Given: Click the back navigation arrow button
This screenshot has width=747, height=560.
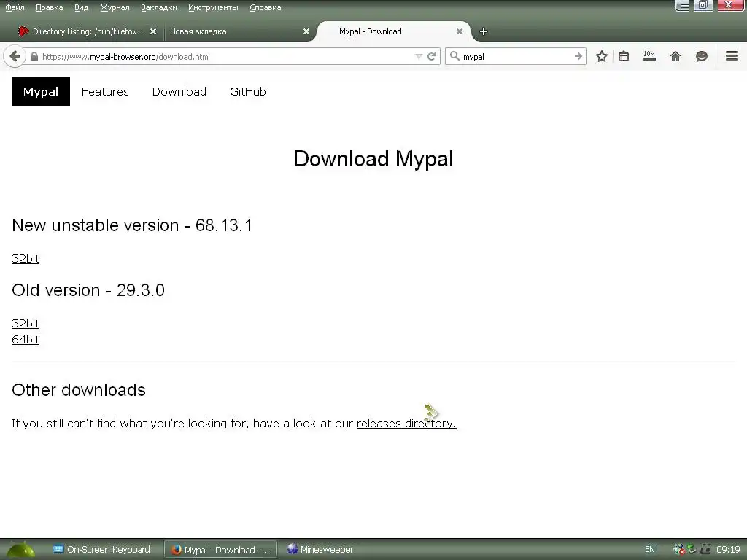Looking at the screenshot, I should coord(15,56).
